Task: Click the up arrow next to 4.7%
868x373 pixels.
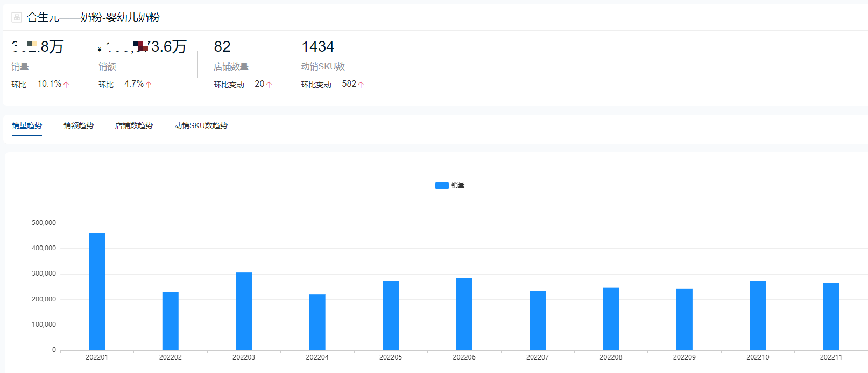Action: [x=149, y=85]
